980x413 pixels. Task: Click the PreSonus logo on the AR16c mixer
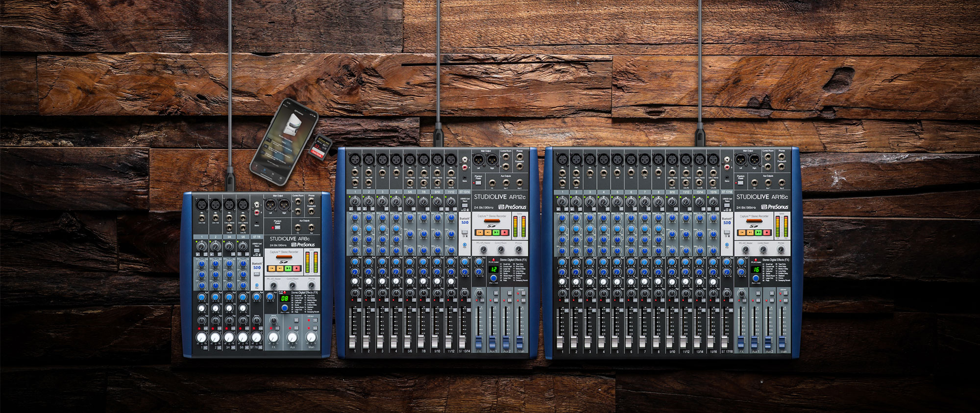point(774,207)
